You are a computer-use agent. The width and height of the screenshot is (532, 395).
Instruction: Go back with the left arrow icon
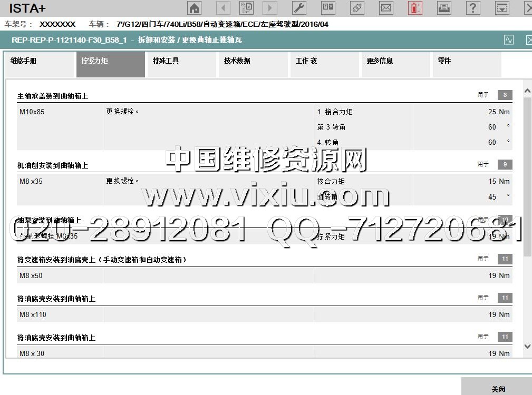click(x=224, y=8)
